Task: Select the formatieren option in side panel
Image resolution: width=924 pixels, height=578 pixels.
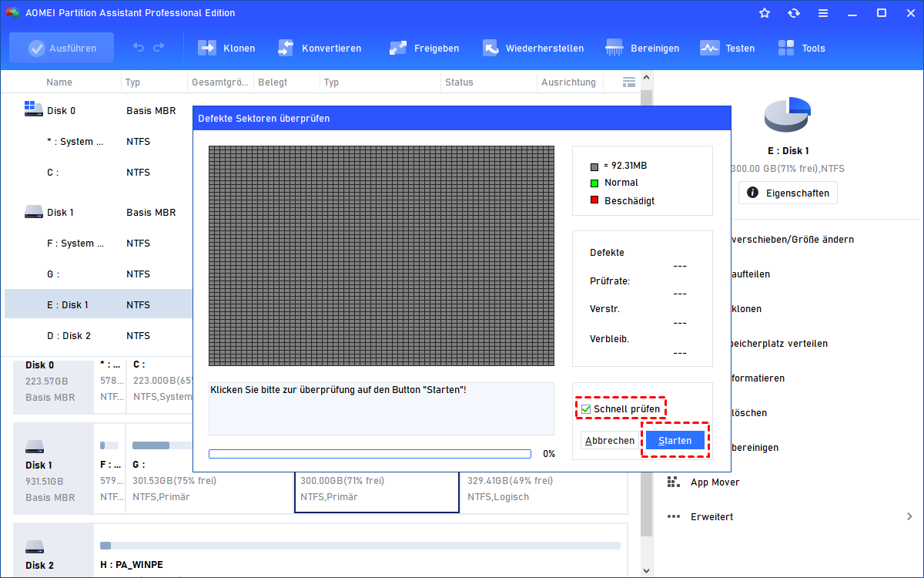Action: [758, 378]
